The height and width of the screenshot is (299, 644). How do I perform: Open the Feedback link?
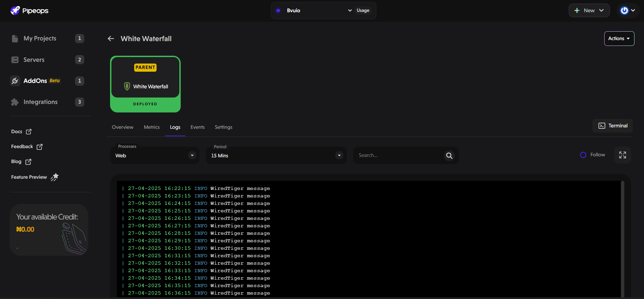(x=22, y=146)
